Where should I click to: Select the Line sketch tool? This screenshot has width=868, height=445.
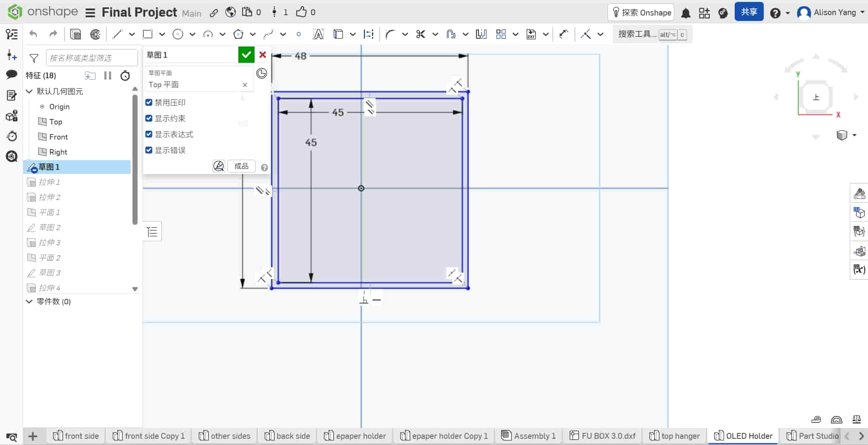point(117,34)
